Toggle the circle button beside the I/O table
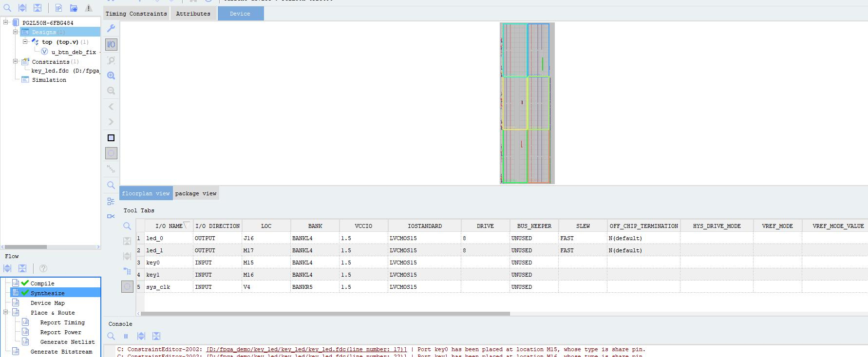This screenshot has height=357, width=868. [x=127, y=287]
